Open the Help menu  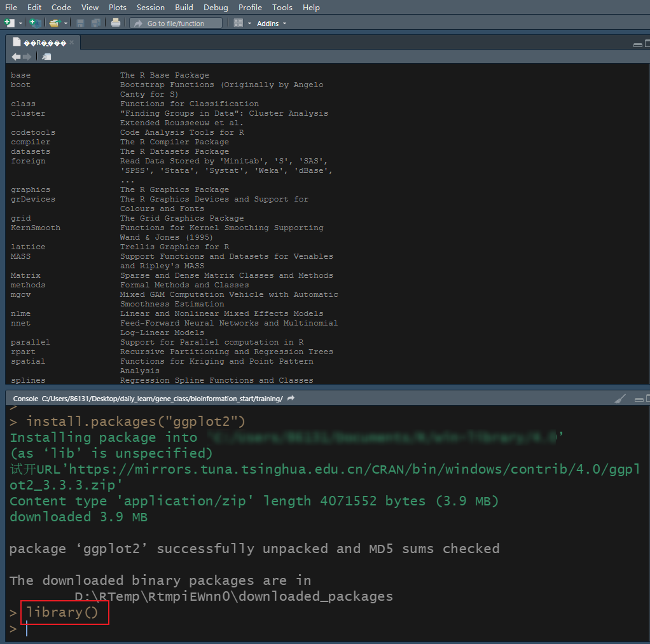[311, 8]
